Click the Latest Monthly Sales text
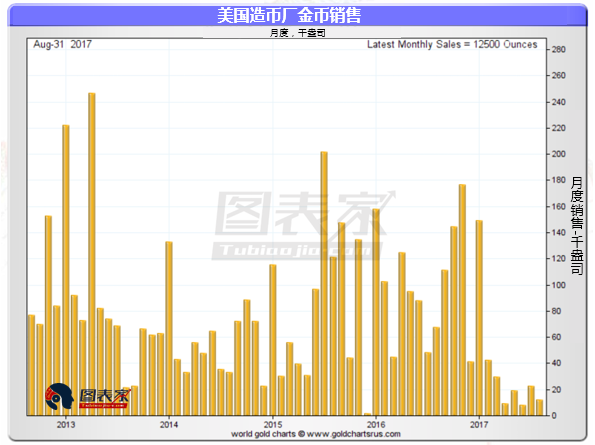Screen dimensions: 595x445 pyautogui.click(x=452, y=44)
